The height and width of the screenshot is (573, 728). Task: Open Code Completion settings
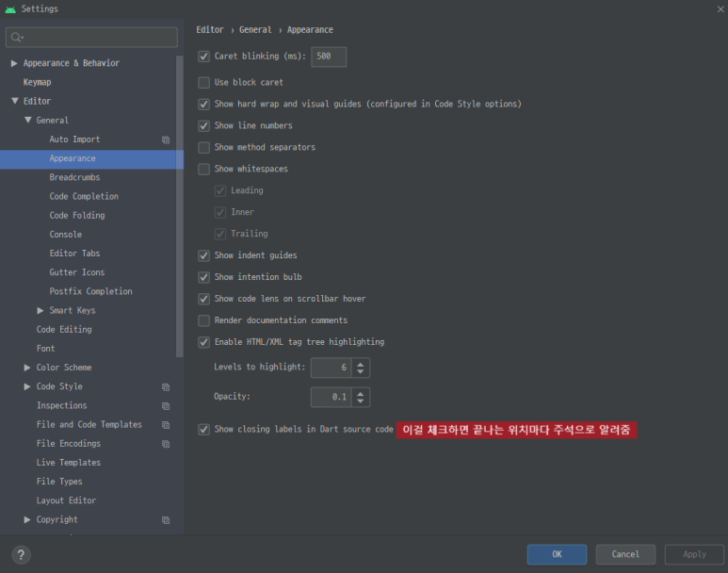click(x=84, y=197)
